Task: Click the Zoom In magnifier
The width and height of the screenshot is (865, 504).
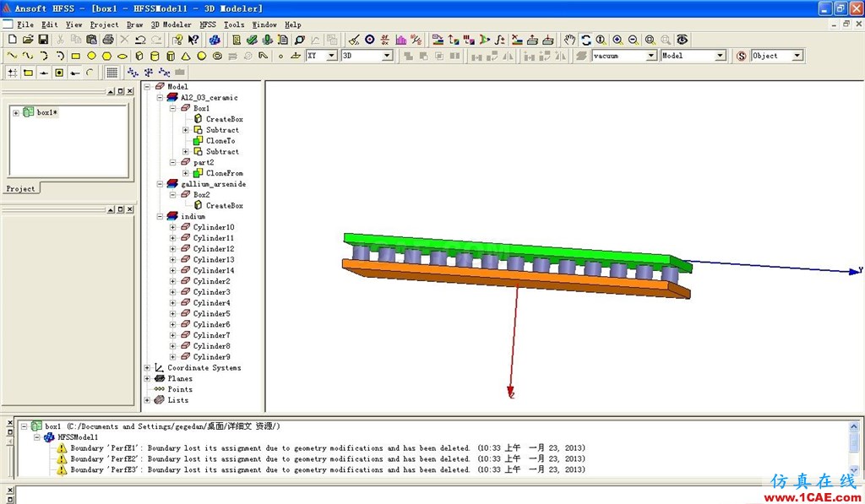Action: click(x=617, y=40)
